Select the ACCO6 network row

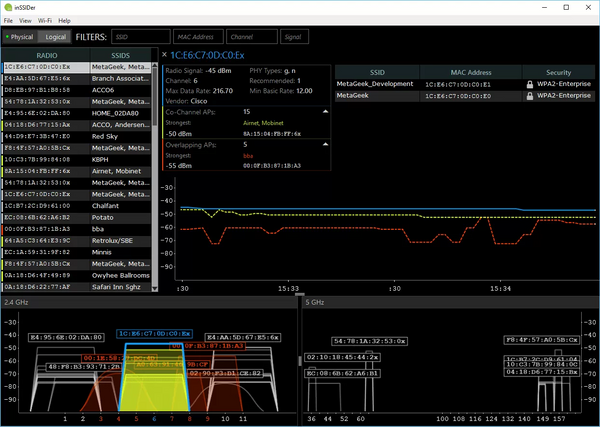pyautogui.click(x=77, y=90)
